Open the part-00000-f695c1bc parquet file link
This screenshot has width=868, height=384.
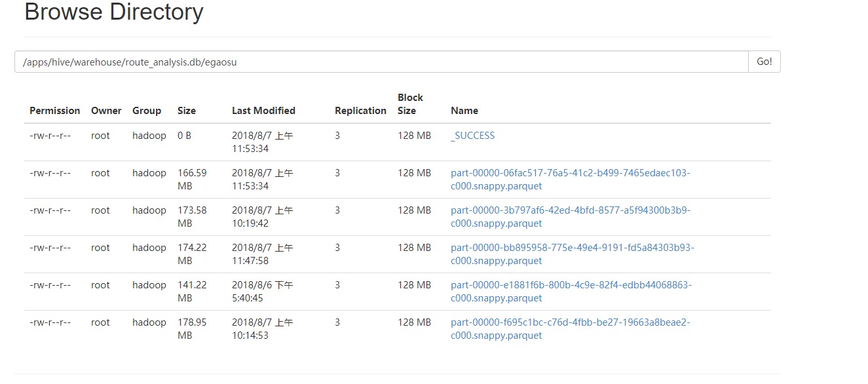tap(570, 322)
